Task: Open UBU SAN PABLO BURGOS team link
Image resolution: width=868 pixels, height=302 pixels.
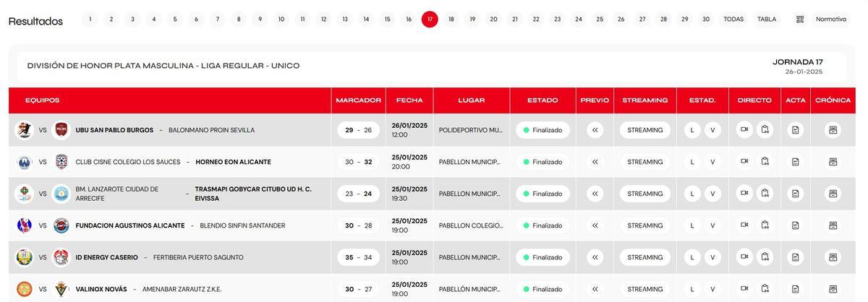Action: (x=114, y=130)
